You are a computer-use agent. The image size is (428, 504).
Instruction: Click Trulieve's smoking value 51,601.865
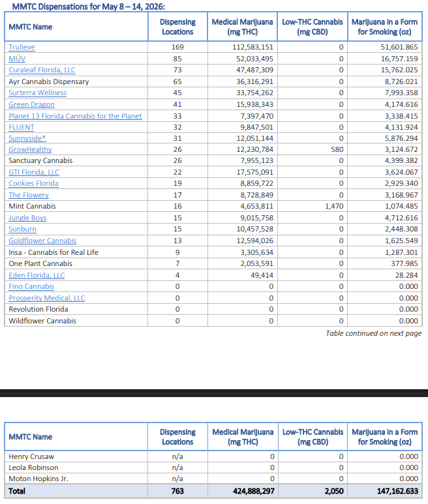tap(399, 47)
